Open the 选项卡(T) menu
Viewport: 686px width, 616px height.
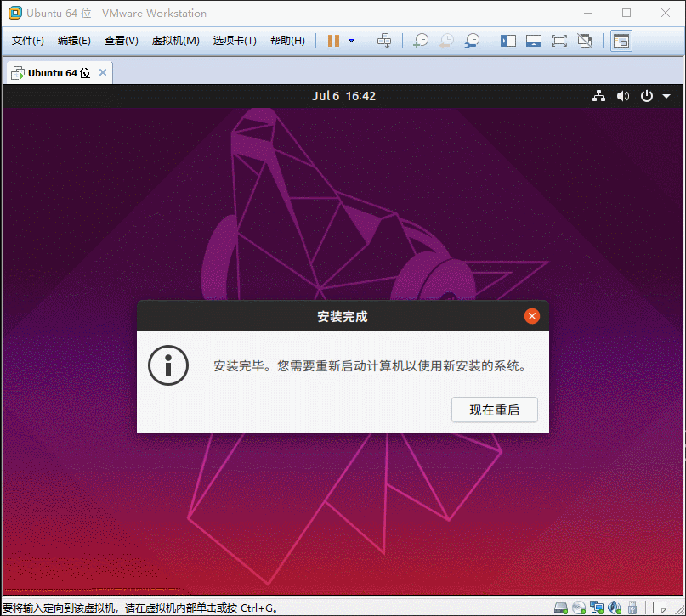[x=235, y=41]
